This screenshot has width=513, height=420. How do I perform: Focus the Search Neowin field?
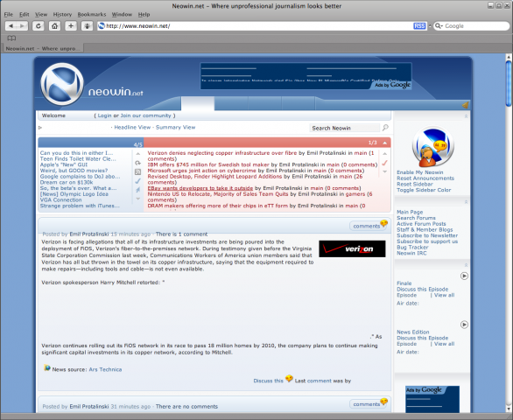tap(345, 128)
